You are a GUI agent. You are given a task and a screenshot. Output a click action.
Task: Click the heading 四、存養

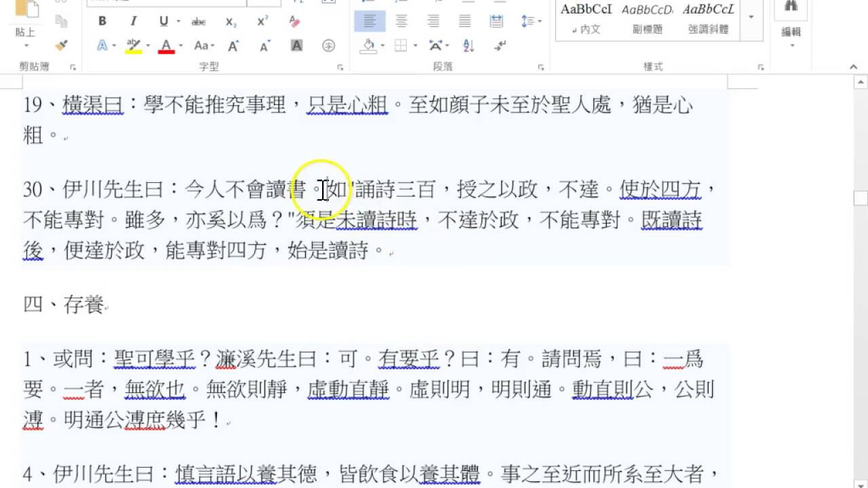(x=63, y=305)
